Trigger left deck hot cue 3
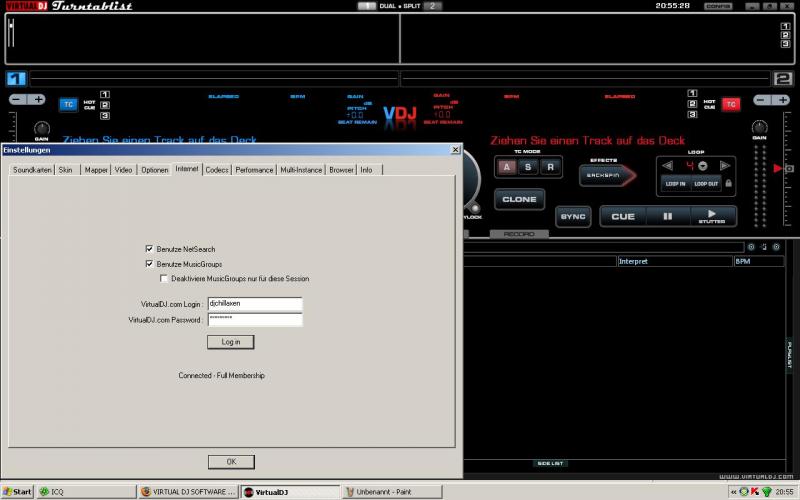Viewport: 800px width, 500px height. (105, 116)
